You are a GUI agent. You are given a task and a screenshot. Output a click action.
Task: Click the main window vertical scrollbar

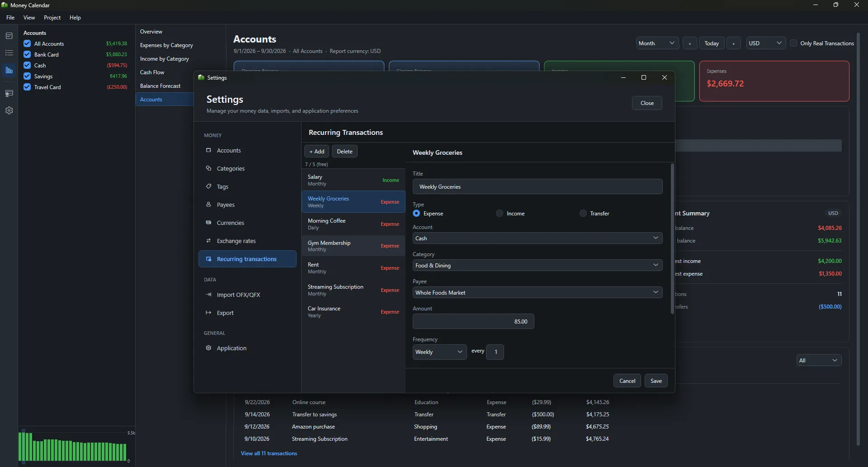[859, 239]
